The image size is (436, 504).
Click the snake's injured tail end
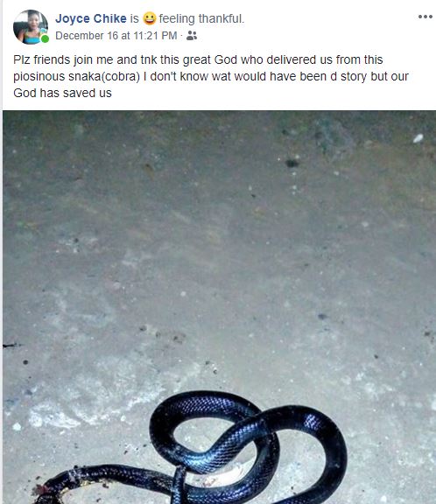pos(44,491)
